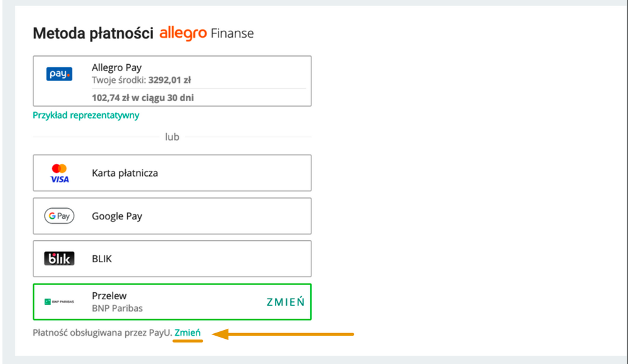This screenshot has height=364, width=628.
Task: Select Allegro Pay payment option
Action: pyautogui.click(x=172, y=81)
